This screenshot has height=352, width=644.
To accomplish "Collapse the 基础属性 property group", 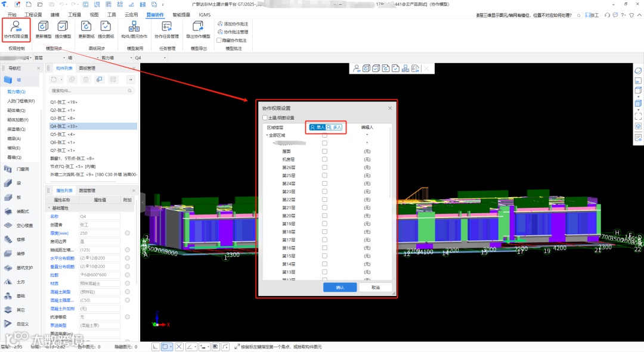I will click(x=49, y=208).
